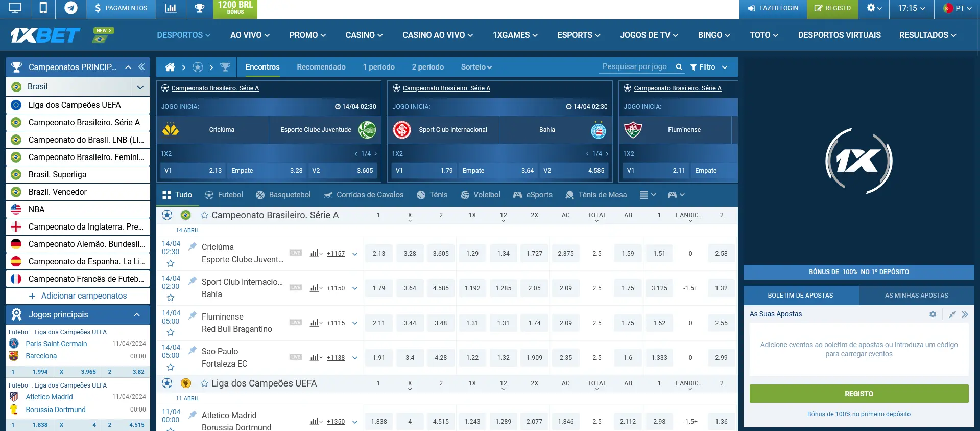
Task: Open the settings gear in top bar
Action: point(874,8)
